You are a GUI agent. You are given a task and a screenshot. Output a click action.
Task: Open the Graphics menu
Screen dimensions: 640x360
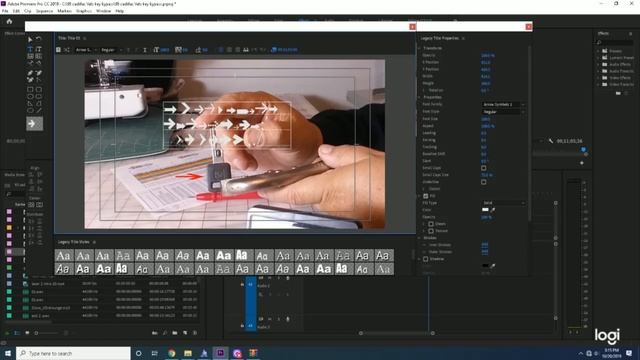[84, 11]
